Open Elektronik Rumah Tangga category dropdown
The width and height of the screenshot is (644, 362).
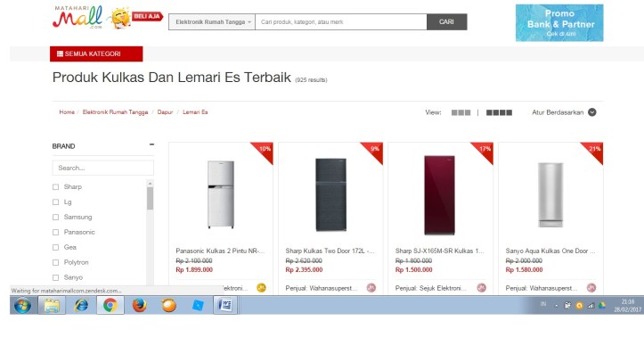pyautogui.click(x=212, y=22)
